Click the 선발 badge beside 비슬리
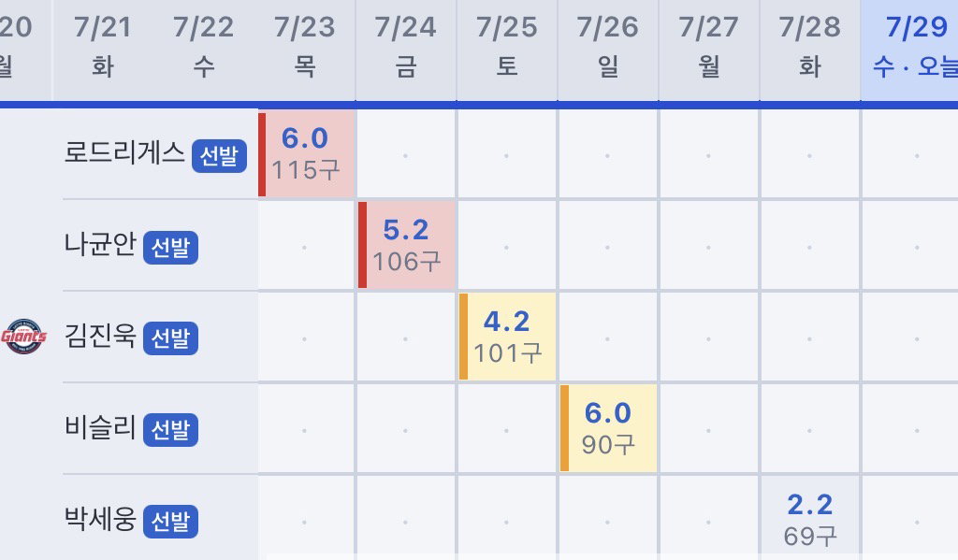Viewport: 958px width, 560px height. pyautogui.click(x=170, y=430)
